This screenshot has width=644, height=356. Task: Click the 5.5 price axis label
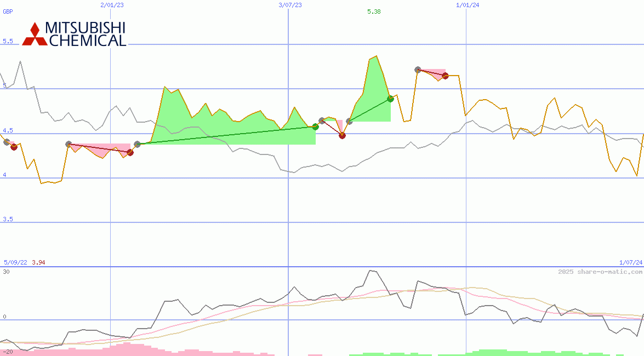pos(8,41)
